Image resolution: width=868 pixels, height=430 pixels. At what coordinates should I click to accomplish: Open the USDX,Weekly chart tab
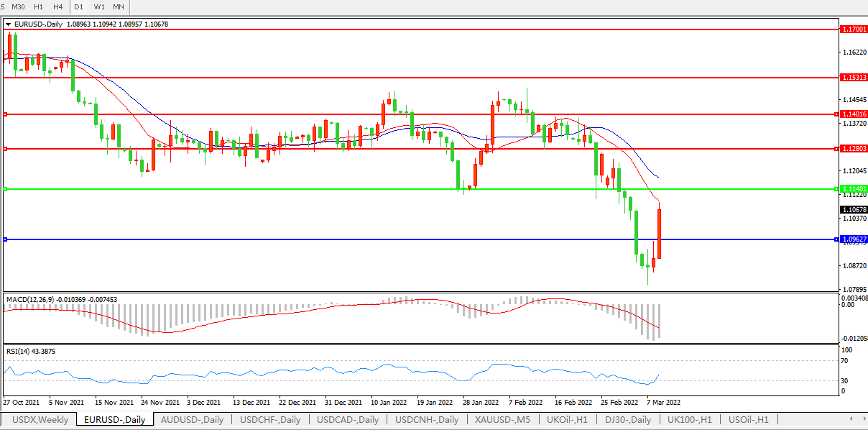click(x=40, y=419)
